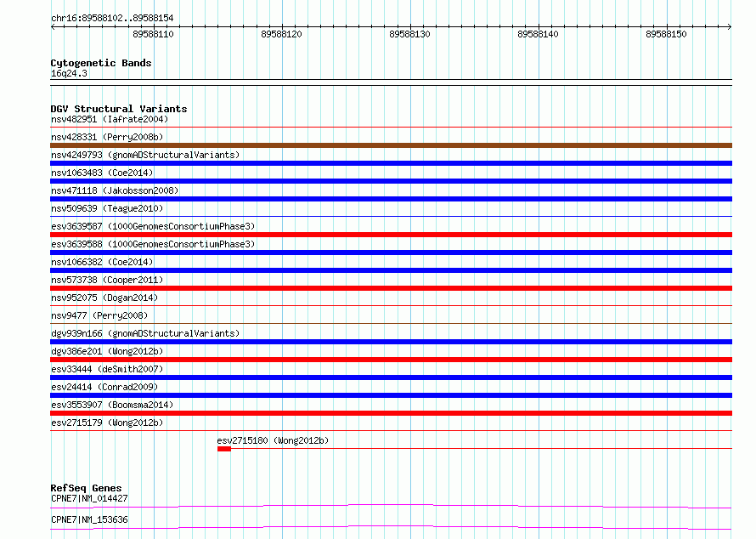Screen dimensions: 756x539
Task: Click ruler position label 89588150
Action: pos(666,34)
